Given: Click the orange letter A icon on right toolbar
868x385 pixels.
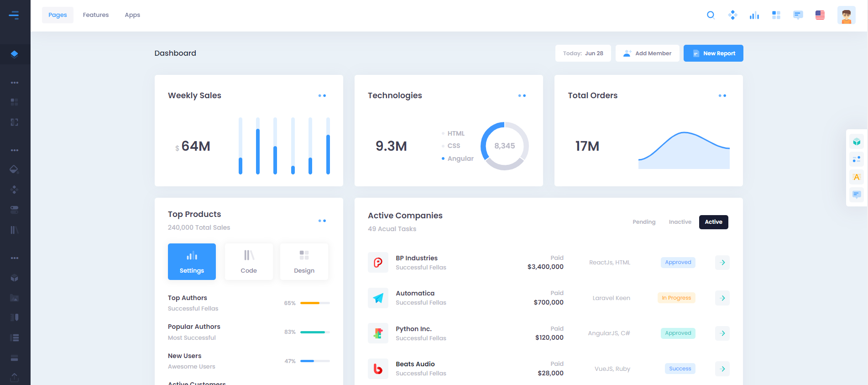Looking at the screenshot, I should click(x=857, y=177).
